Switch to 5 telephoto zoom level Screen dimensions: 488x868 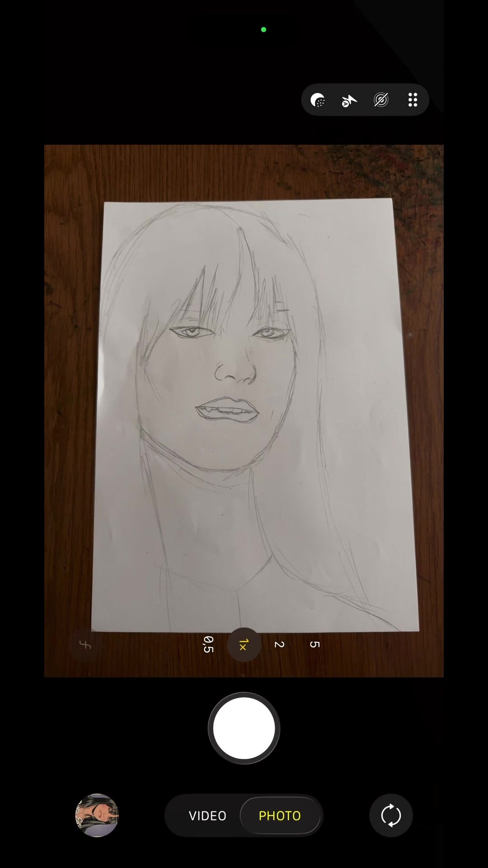315,645
